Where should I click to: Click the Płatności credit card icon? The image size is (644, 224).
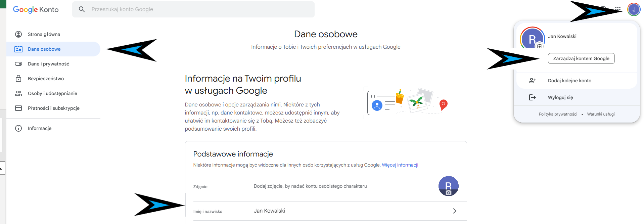click(18, 108)
